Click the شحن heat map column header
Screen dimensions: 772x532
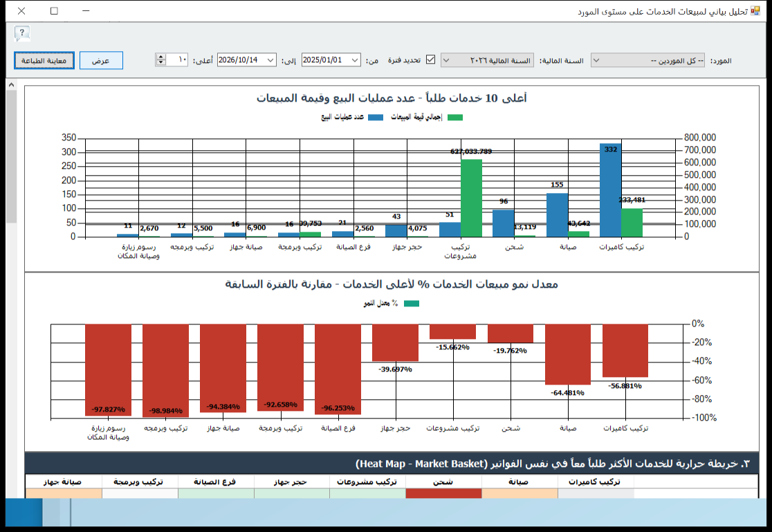[443, 481]
